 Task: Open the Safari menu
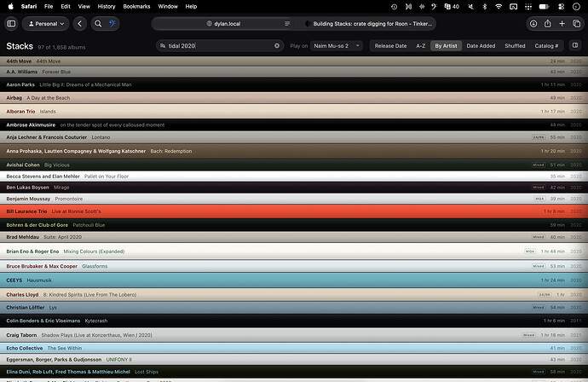pyautogui.click(x=29, y=6)
